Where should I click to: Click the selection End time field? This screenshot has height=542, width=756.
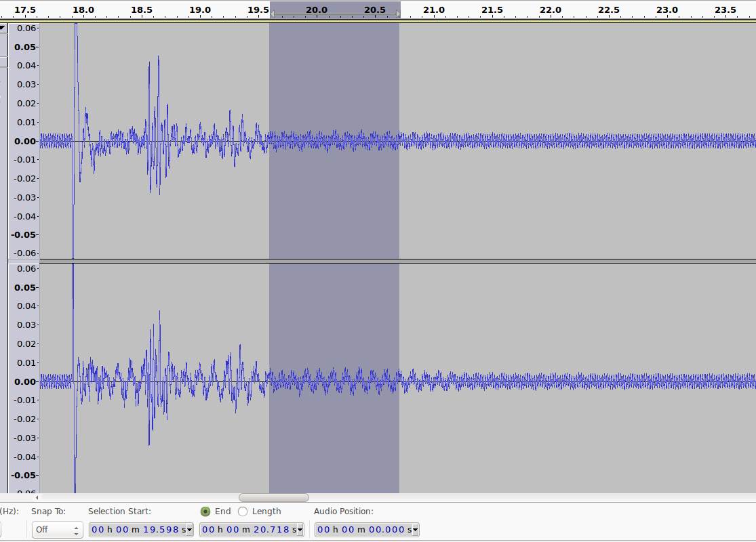click(247, 530)
